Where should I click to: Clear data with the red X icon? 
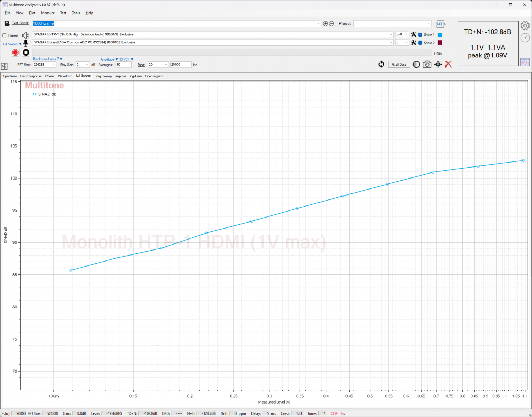[448, 64]
